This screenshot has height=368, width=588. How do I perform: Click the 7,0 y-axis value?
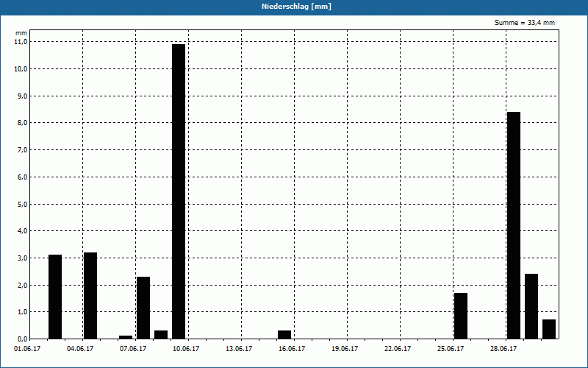coord(23,150)
